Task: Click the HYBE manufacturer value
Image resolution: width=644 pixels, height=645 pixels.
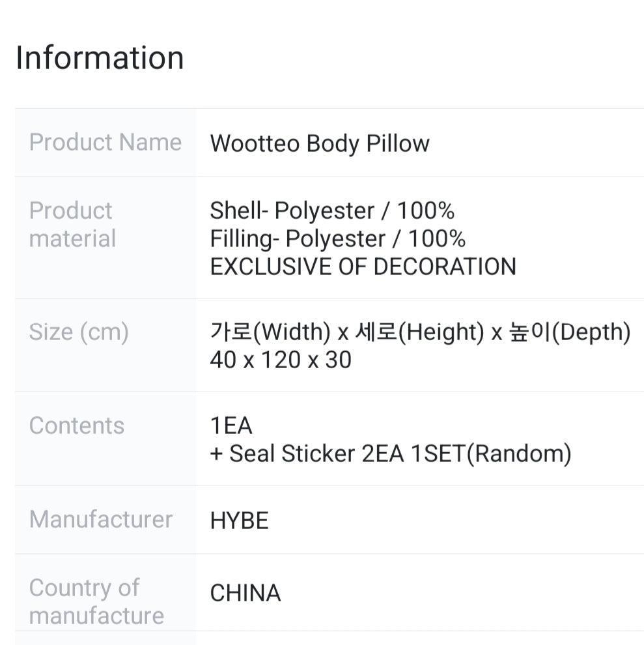Action: pyautogui.click(x=239, y=521)
